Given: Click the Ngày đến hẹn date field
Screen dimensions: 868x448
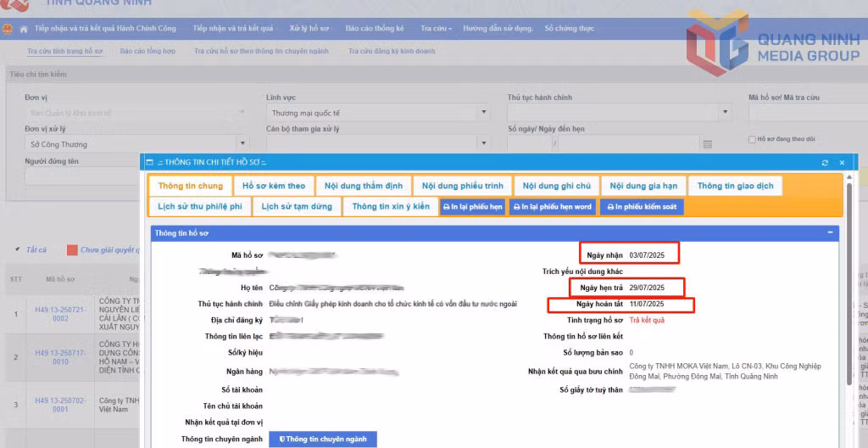Looking at the screenshot, I should click(629, 144).
